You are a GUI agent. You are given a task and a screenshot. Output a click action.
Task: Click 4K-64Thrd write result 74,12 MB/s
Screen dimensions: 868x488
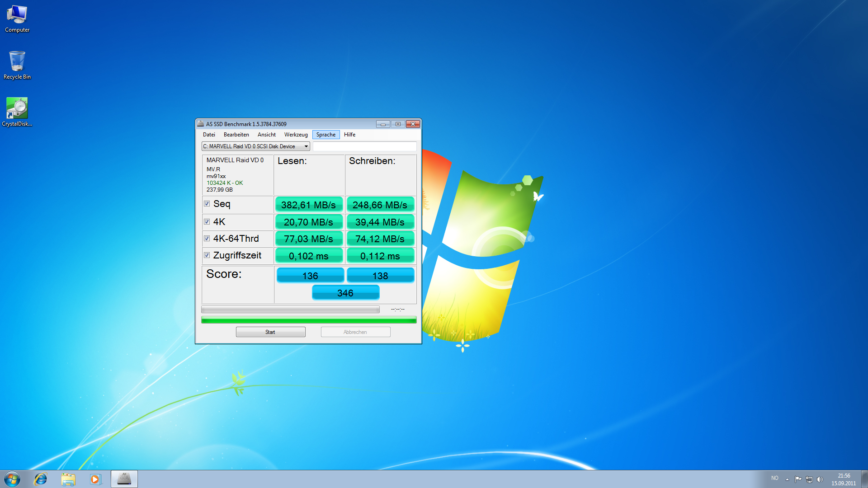point(380,239)
